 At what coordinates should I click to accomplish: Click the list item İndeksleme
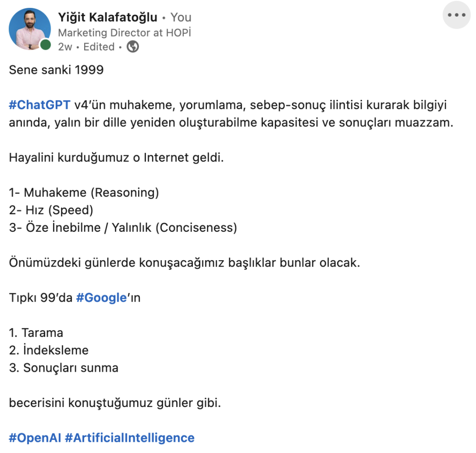point(49,350)
